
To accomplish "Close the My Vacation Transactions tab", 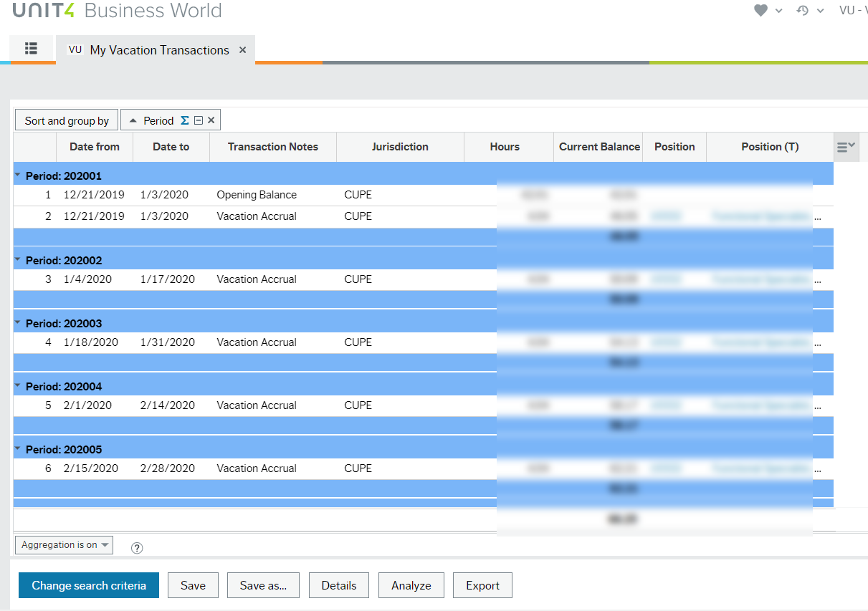I will tap(242, 50).
